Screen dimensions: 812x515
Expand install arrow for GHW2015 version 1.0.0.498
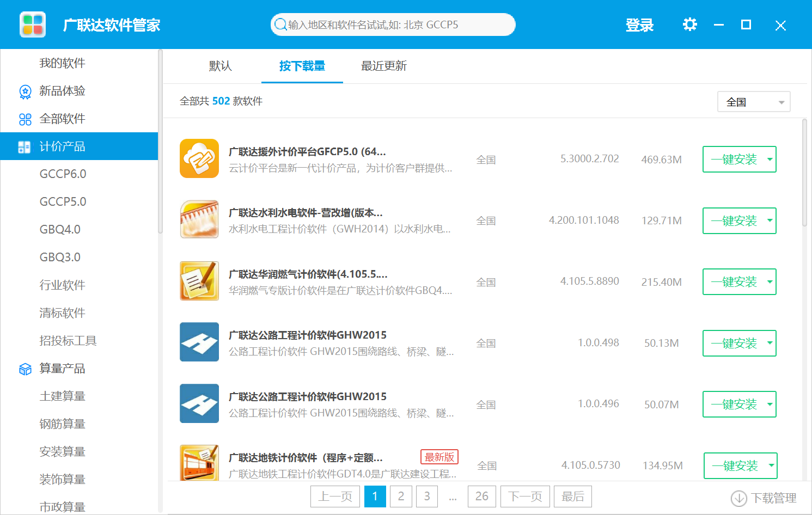(770, 343)
